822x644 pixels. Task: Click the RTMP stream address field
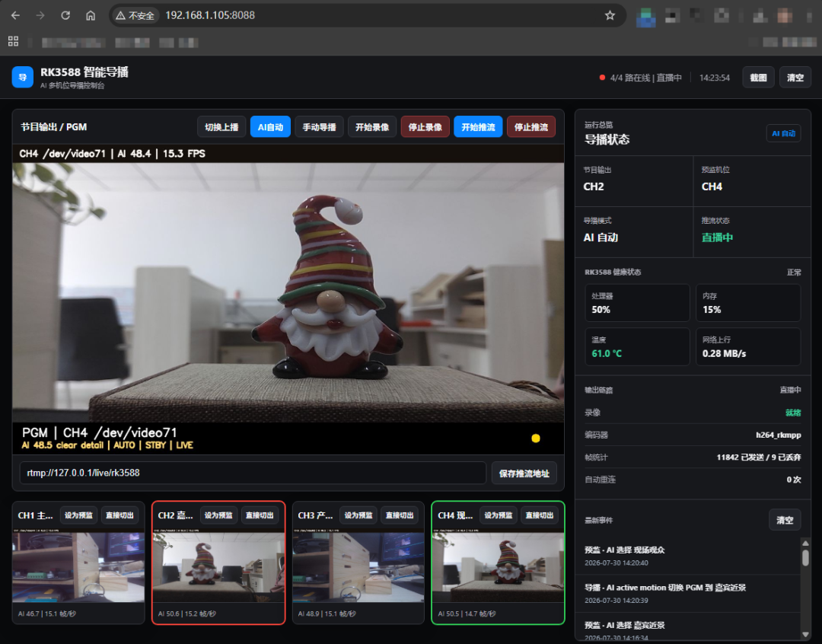253,473
